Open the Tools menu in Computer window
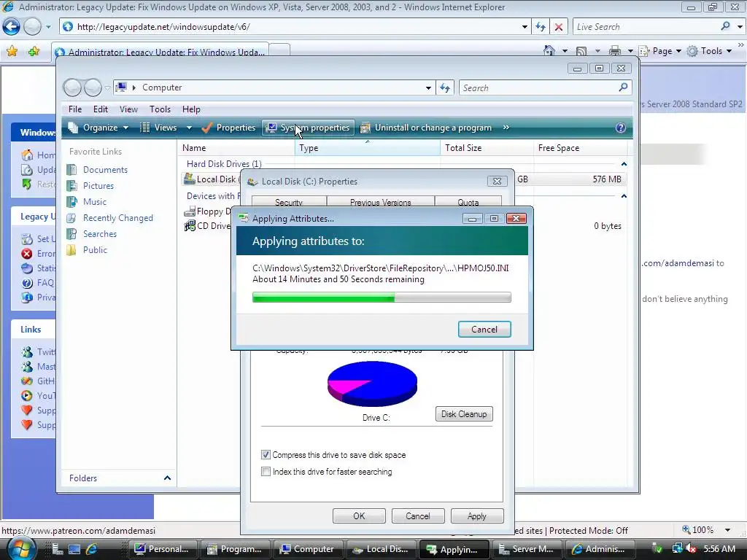This screenshot has height=560, width=747. (x=160, y=109)
